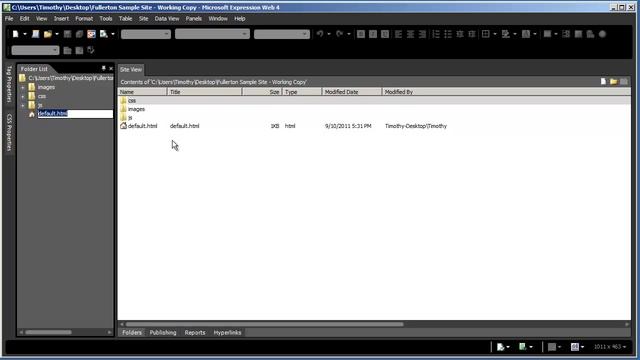Viewport: 640px width, 360px height.
Task: Sort by the Type column header
Action: 302,92
